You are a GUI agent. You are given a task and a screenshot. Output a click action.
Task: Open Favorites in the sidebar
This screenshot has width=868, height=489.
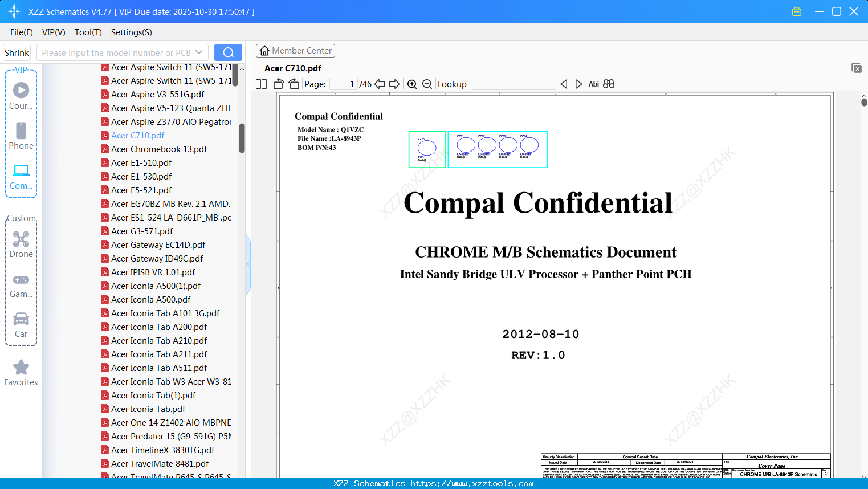tap(21, 373)
